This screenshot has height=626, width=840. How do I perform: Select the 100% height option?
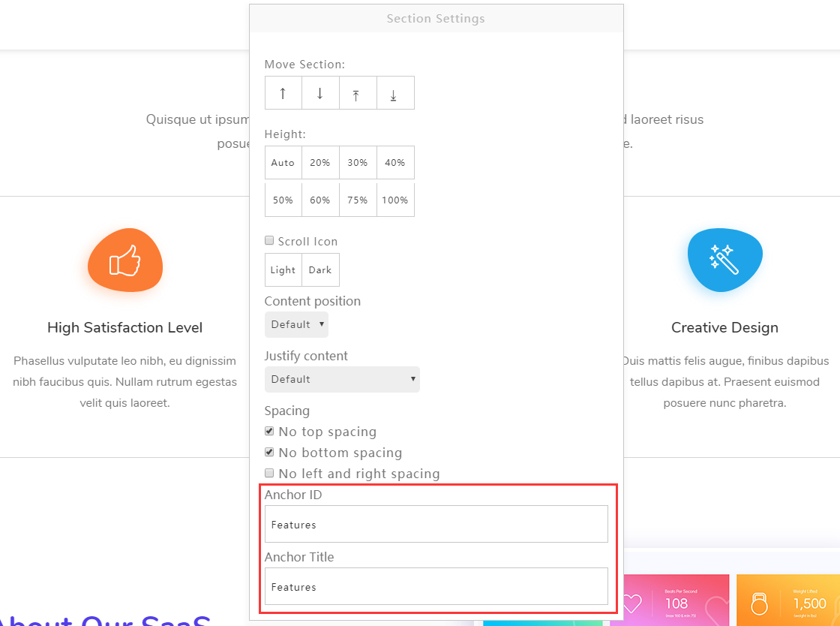pos(395,199)
